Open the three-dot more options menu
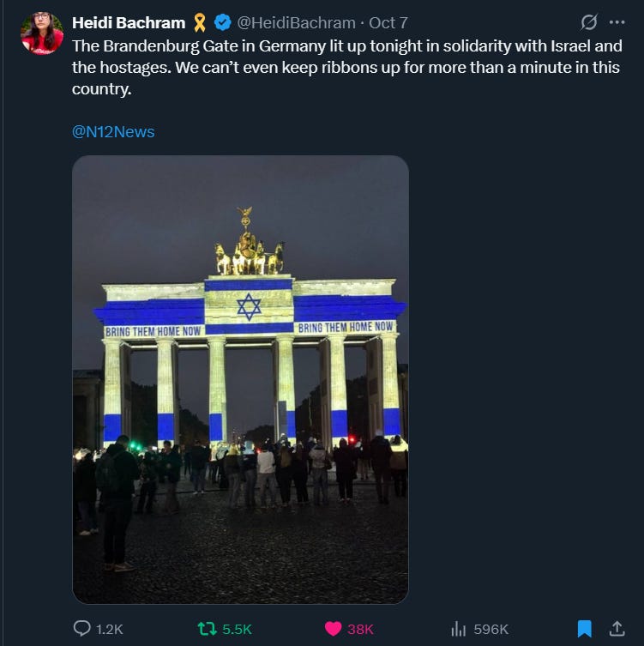 click(x=617, y=22)
